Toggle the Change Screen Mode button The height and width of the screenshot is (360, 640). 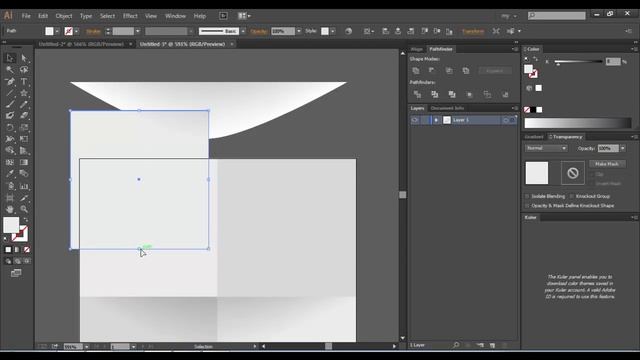coord(16,273)
